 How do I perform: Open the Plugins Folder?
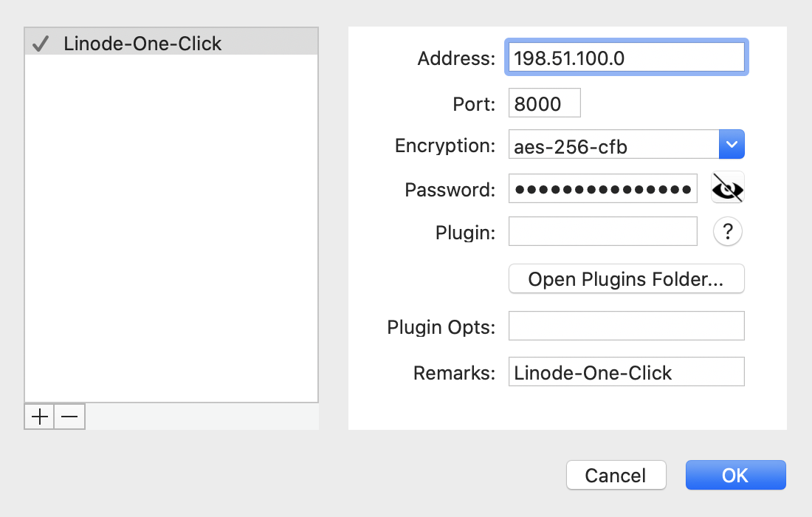tap(626, 278)
